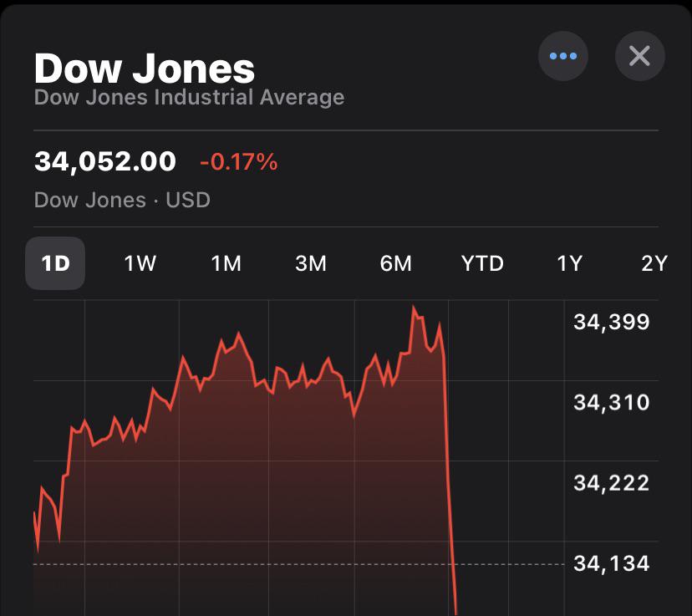Click the Dow Jones · USD label
This screenshot has height=616, width=692.
pos(122,201)
